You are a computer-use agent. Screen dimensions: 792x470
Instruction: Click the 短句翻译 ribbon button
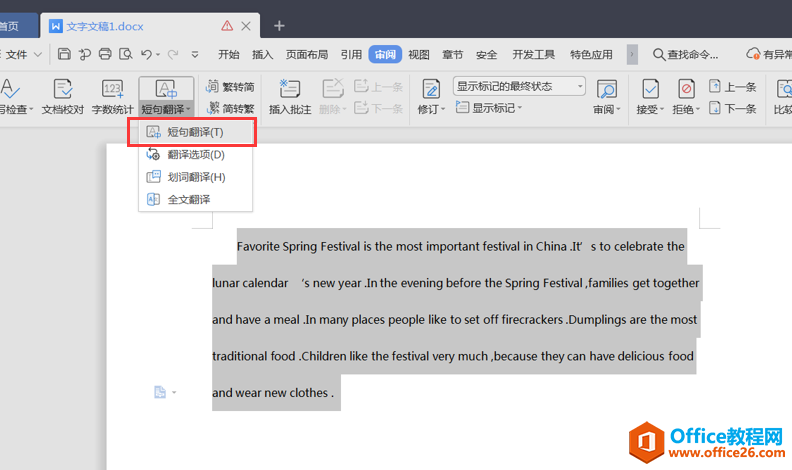166,96
